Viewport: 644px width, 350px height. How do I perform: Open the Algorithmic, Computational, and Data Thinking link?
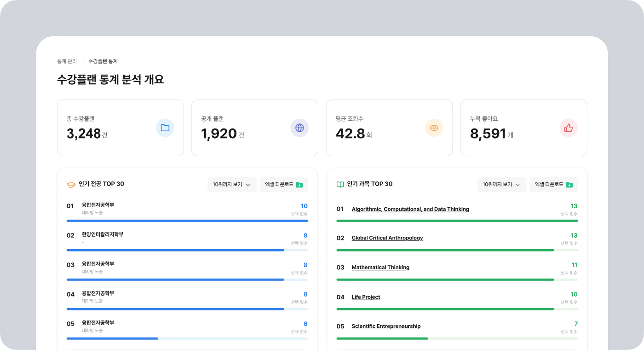410,209
